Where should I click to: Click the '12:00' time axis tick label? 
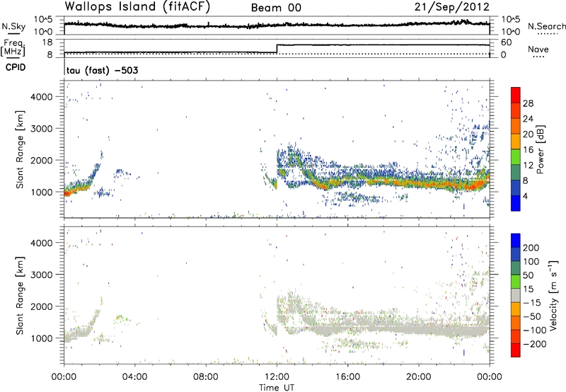click(277, 377)
